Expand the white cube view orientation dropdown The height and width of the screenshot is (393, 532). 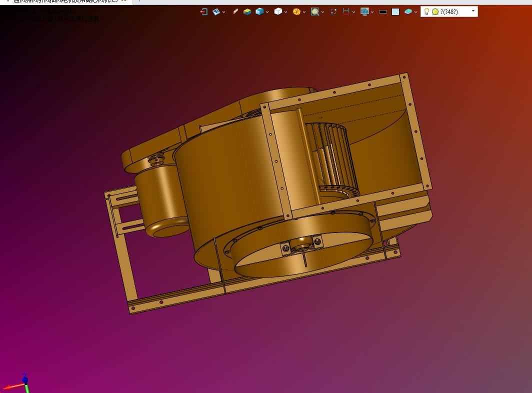(x=285, y=12)
